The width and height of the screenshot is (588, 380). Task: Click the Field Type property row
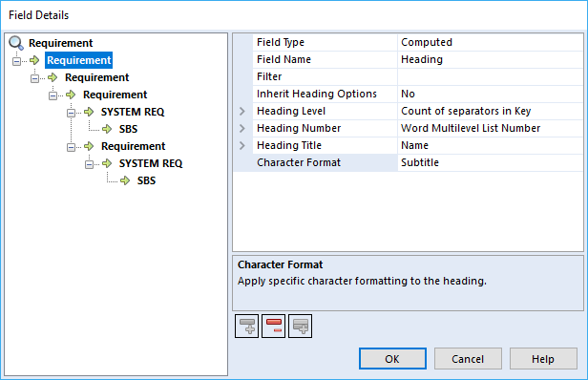[409, 42]
